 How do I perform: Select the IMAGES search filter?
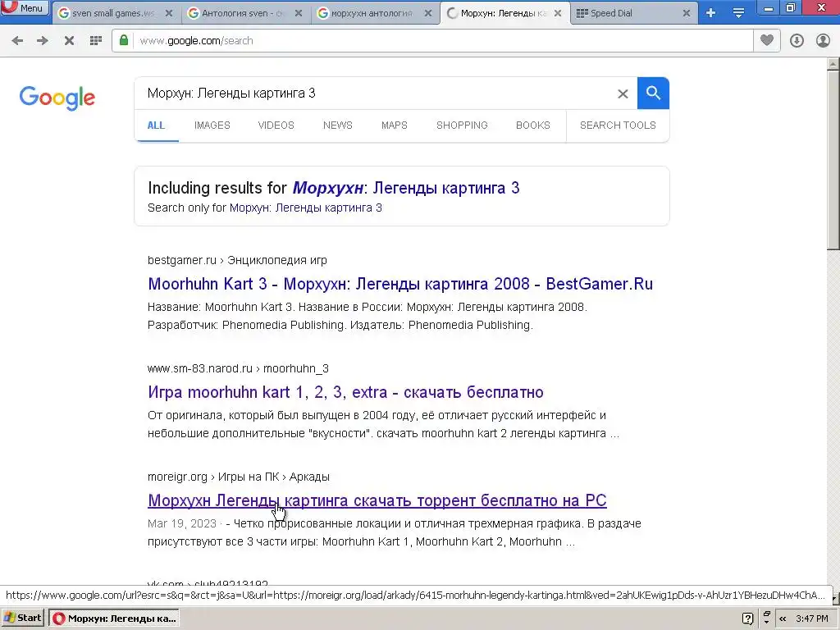(x=212, y=126)
